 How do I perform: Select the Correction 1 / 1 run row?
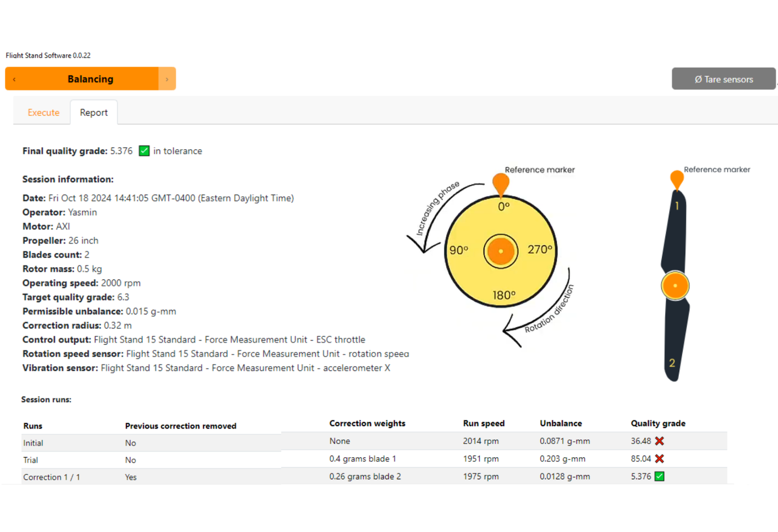pos(52,477)
